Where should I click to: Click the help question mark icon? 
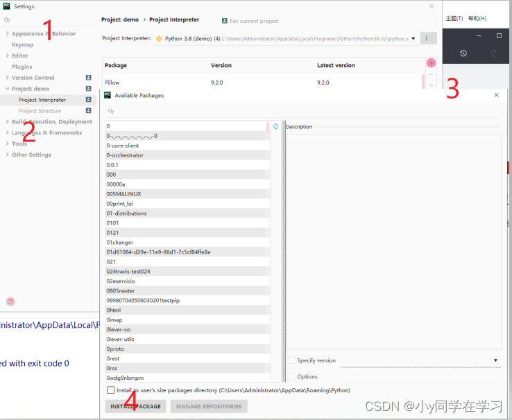click(10, 301)
